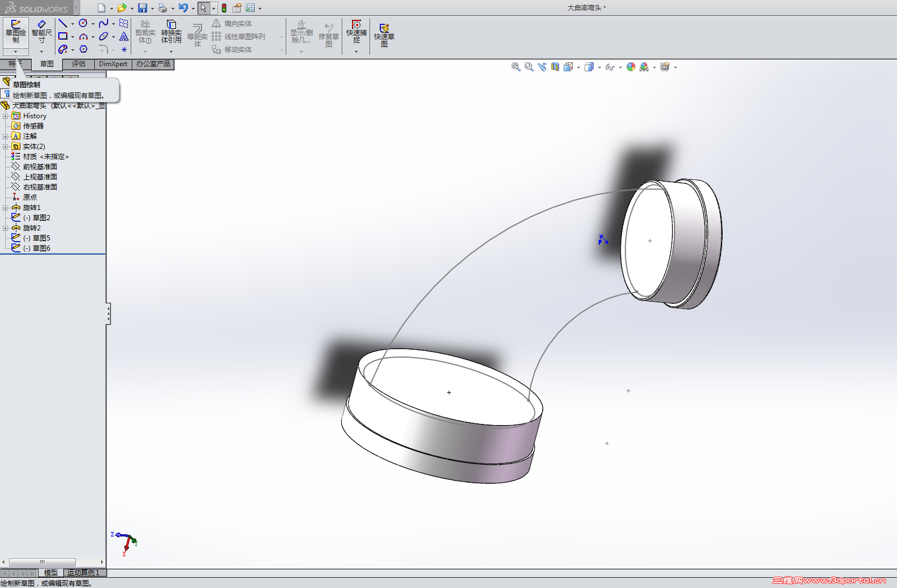Open the Undo history dropdown arrow
Viewport: 897px width, 588px height.
click(x=193, y=8)
